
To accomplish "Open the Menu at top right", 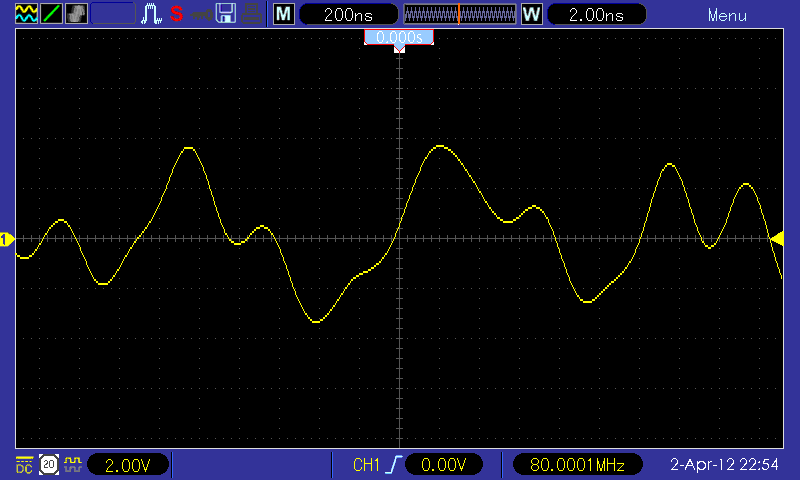I will (727, 15).
